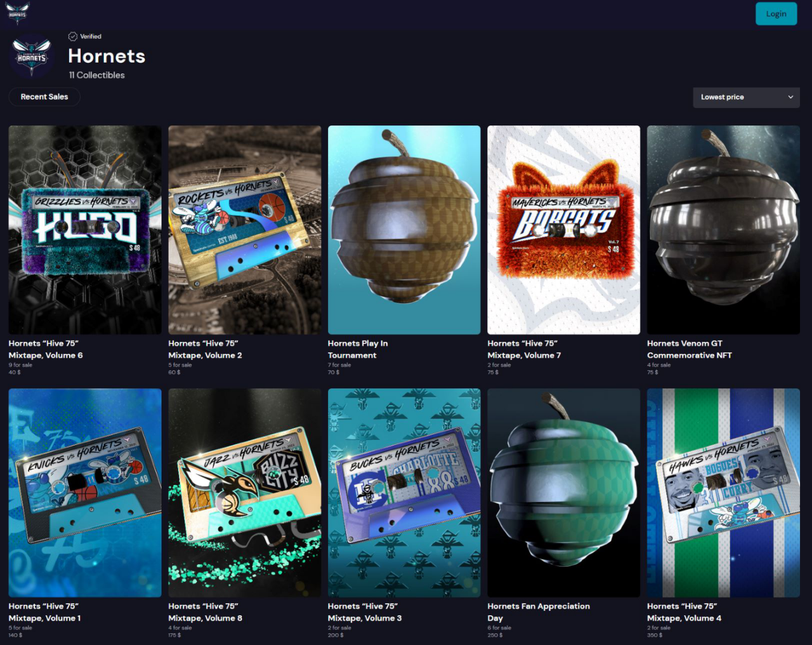Click the "40 $" price
Screen dimensions: 812x645
15,373
